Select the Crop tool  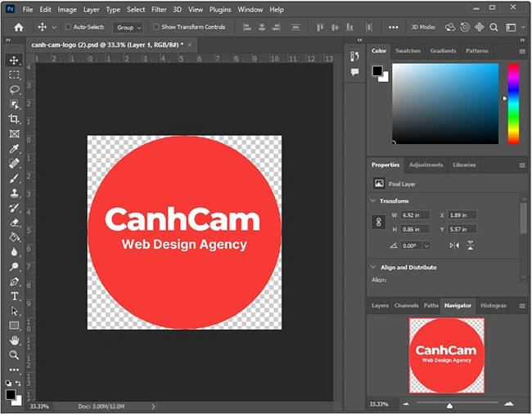(14, 119)
